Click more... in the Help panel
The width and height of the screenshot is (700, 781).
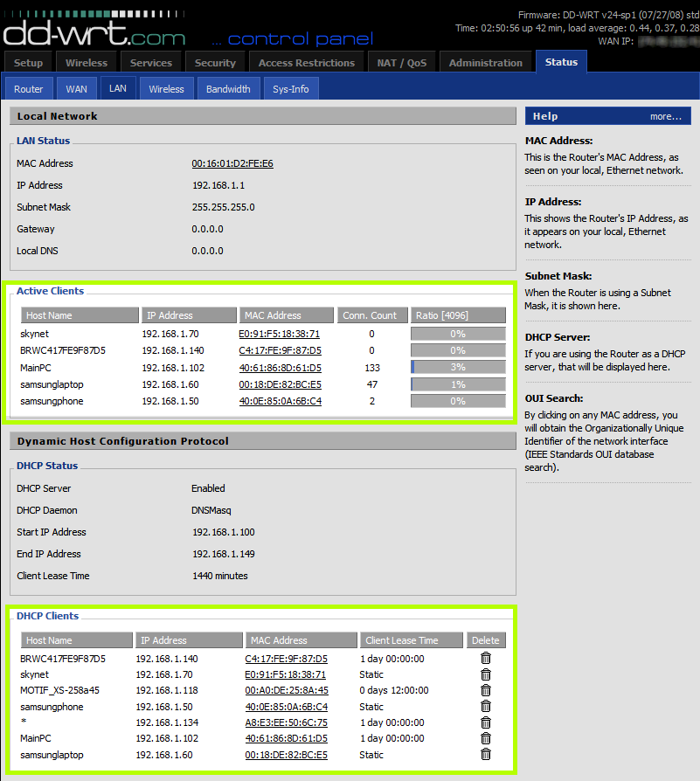tap(664, 115)
